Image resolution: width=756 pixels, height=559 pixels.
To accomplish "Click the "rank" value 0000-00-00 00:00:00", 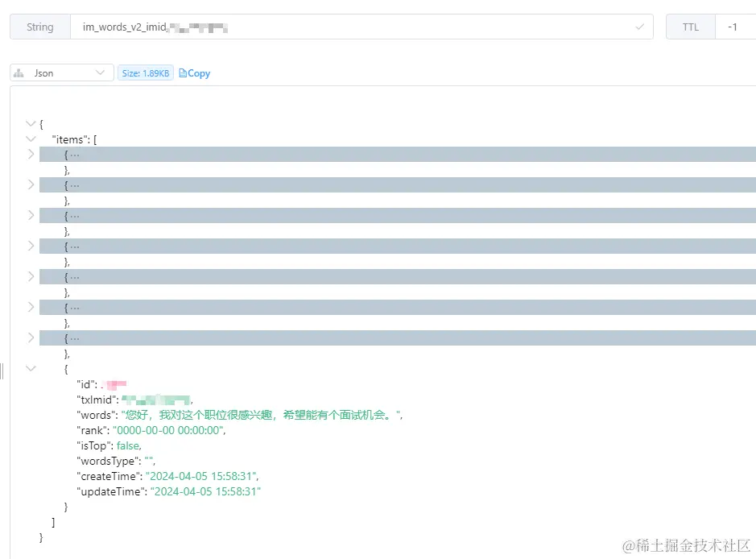I will 168,430.
